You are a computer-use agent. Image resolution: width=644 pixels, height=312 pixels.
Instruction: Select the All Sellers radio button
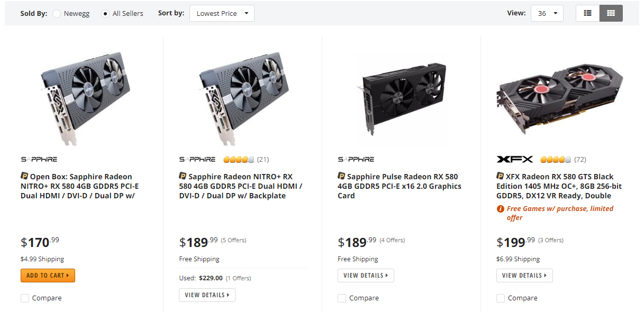[x=105, y=14]
